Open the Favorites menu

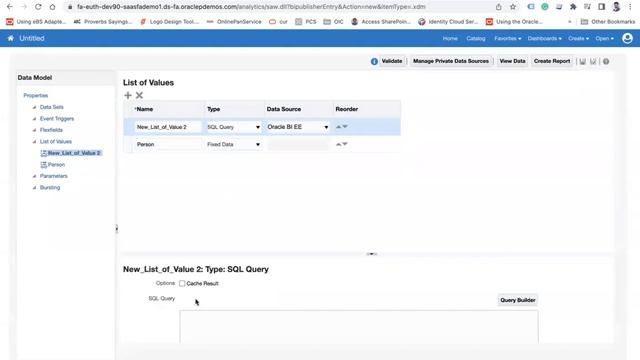tap(507, 38)
